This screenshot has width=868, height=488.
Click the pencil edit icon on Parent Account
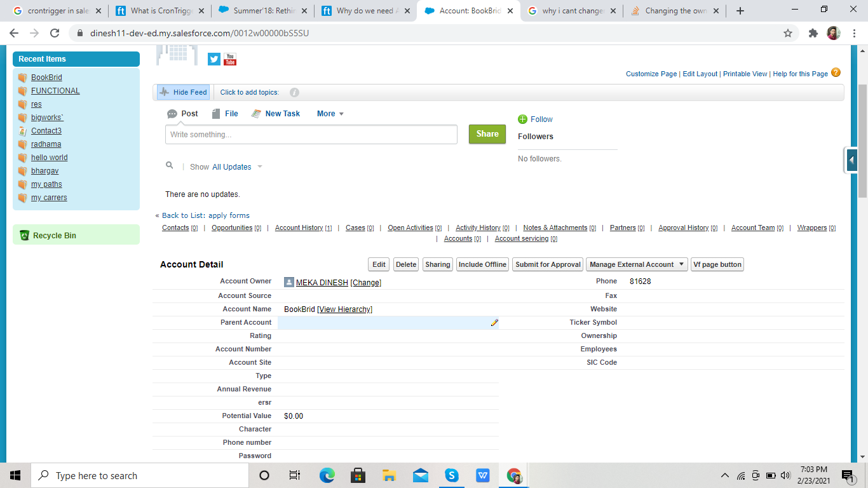pyautogui.click(x=494, y=323)
